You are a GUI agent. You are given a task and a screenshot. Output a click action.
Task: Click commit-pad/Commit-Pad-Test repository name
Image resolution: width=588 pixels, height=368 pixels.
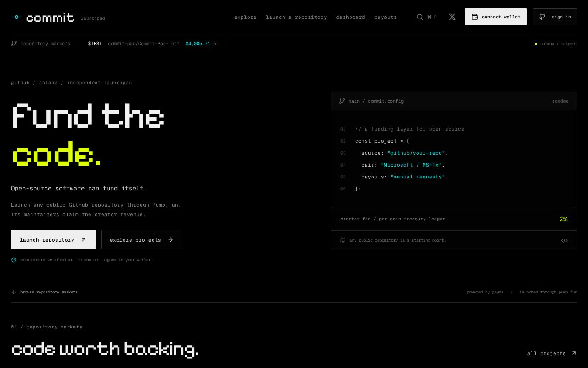click(144, 44)
